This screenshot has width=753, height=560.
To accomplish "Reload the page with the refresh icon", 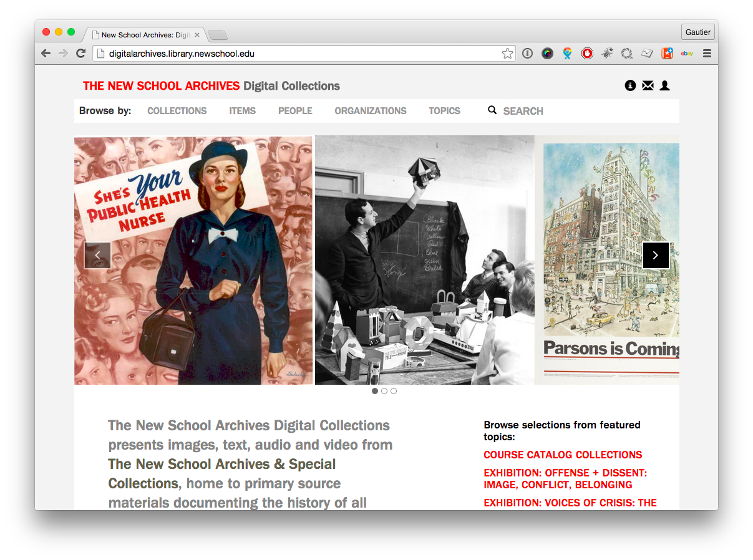I will 80,54.
